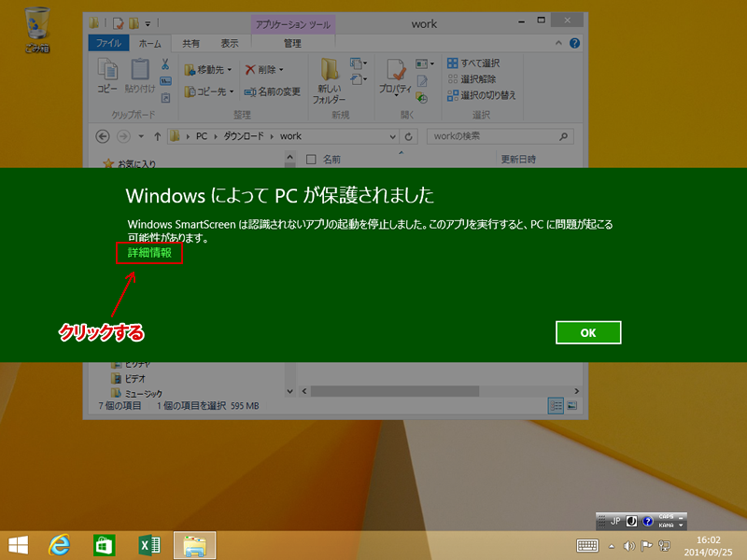Click 選択解除 in ribbon
Viewport: 747px width, 560px height.
pyautogui.click(x=472, y=79)
